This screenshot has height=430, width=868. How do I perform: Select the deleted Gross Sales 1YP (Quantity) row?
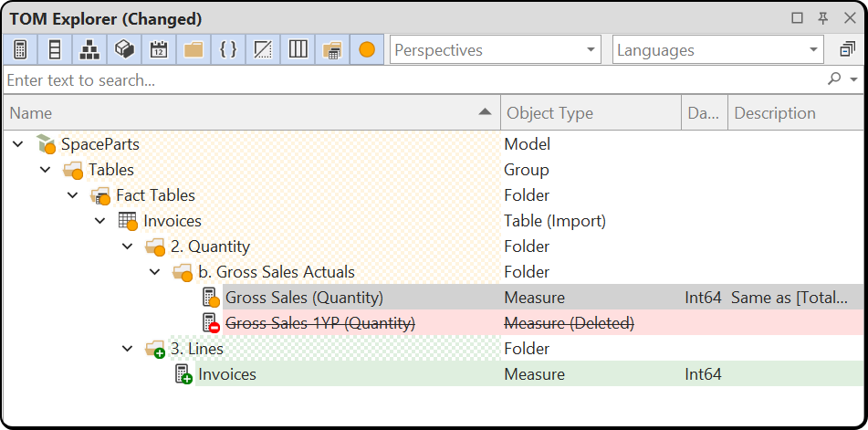[320, 323]
